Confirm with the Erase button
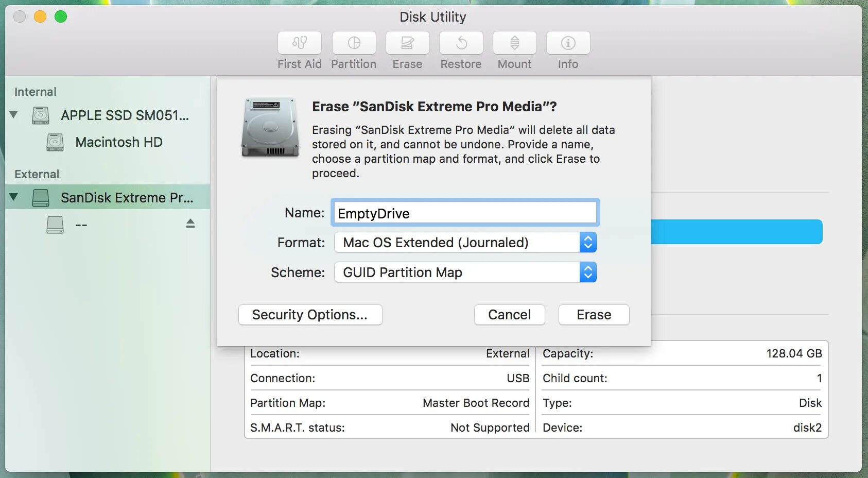 click(x=594, y=315)
